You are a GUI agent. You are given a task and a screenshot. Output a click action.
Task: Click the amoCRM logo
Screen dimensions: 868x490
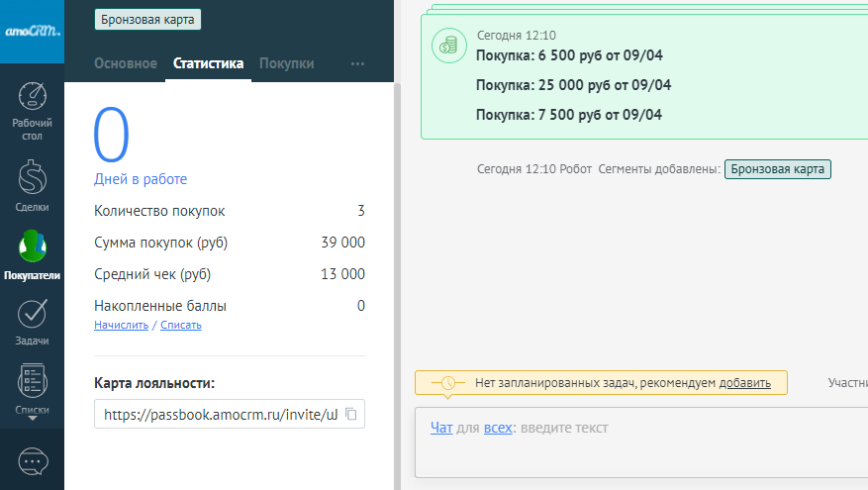pyautogui.click(x=32, y=31)
